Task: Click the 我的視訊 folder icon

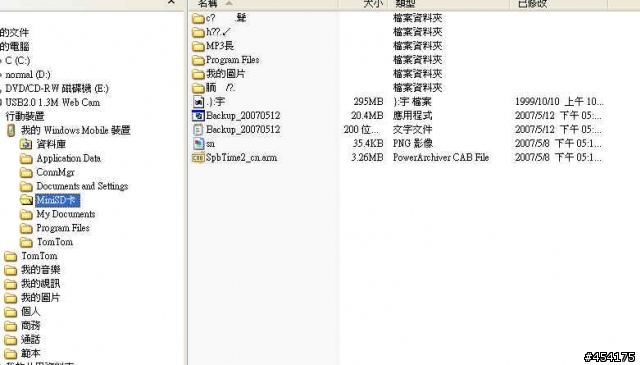Action: 11,284
